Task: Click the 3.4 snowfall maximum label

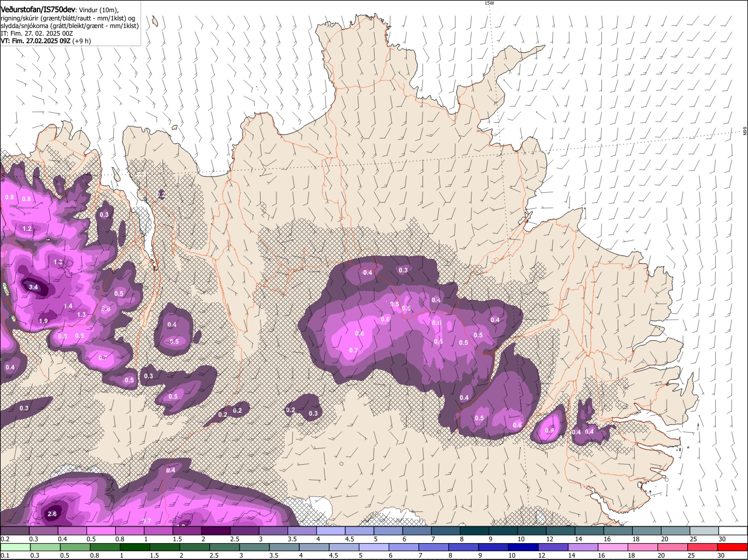Action: [x=33, y=287]
